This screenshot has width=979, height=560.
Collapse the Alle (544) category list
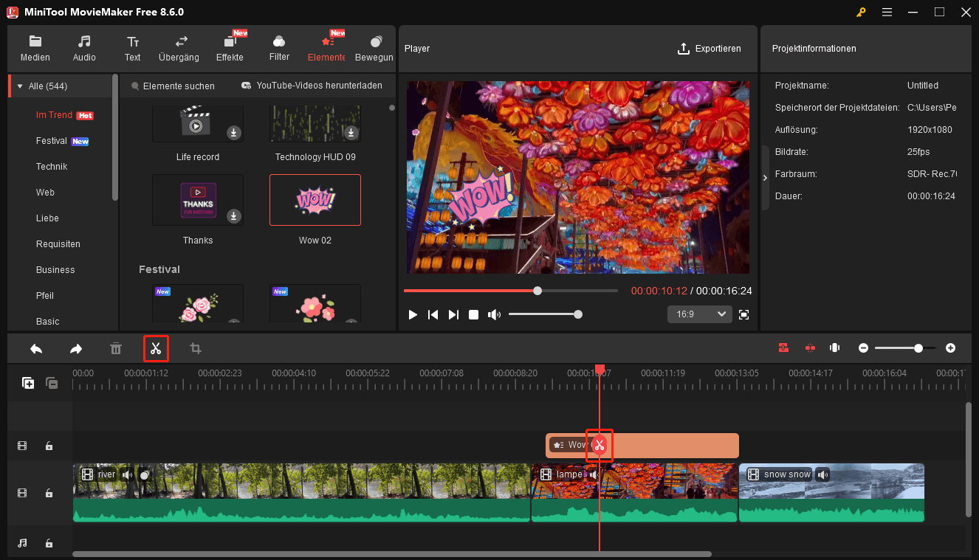tap(19, 85)
